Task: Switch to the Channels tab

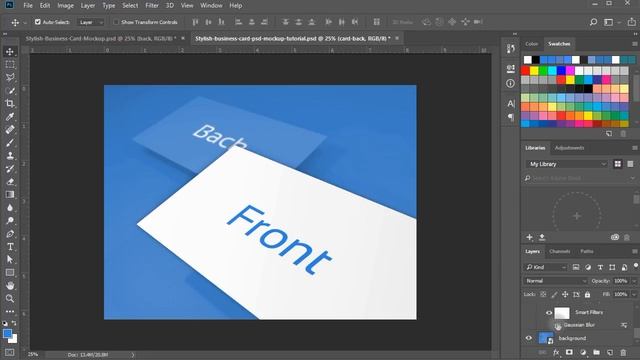Action: tap(559, 251)
